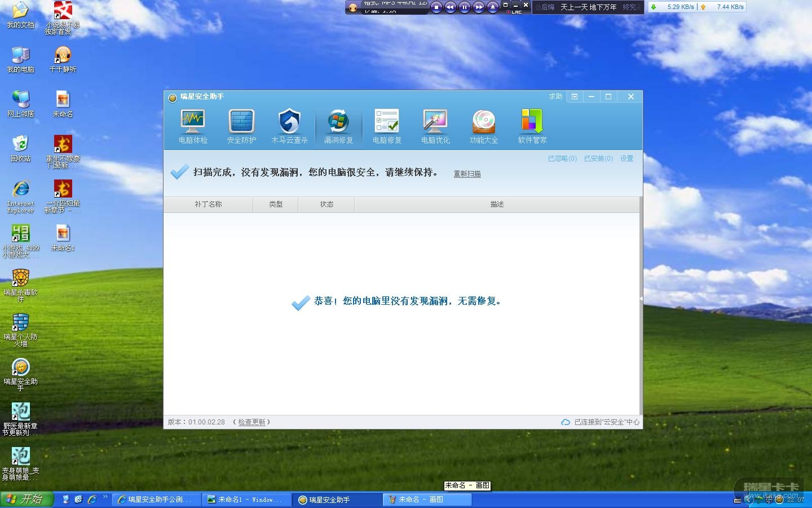The image size is (812, 508).
Task: Click the 检查更新 check for updates link
Action: click(x=251, y=422)
